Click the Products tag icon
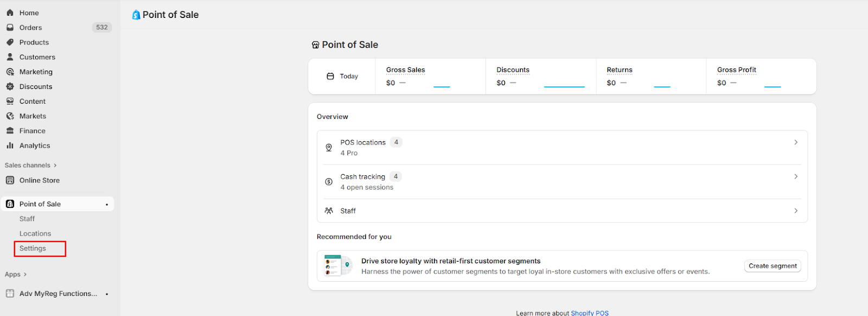868x316 pixels. (10, 42)
